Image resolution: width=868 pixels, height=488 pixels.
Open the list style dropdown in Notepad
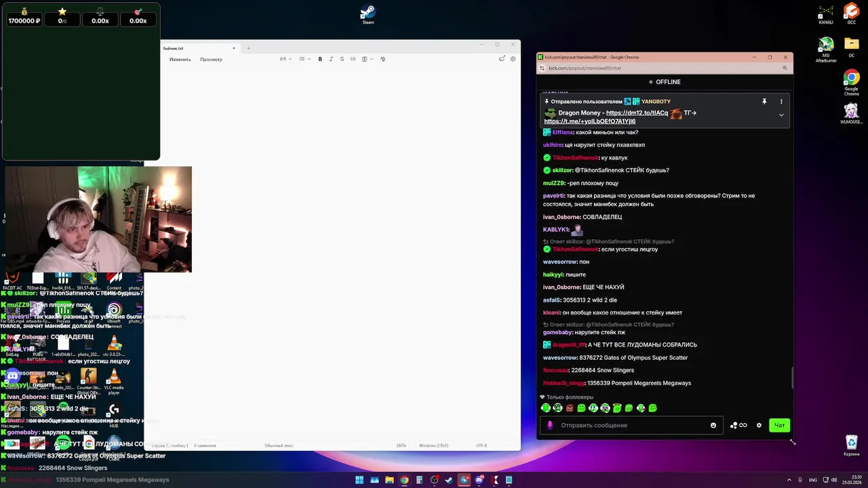(304, 59)
